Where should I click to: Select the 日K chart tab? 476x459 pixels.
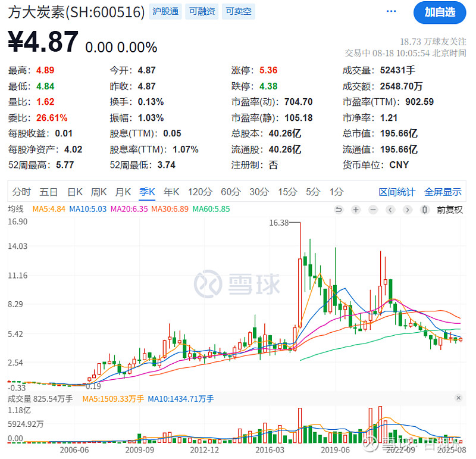[x=75, y=192]
